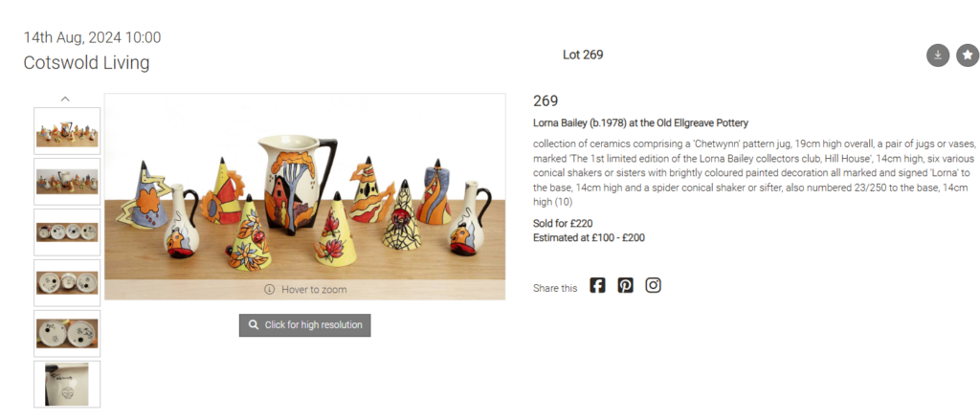Open the Cotswold Living auction title
Screen dimensions: 980x420
(86, 62)
